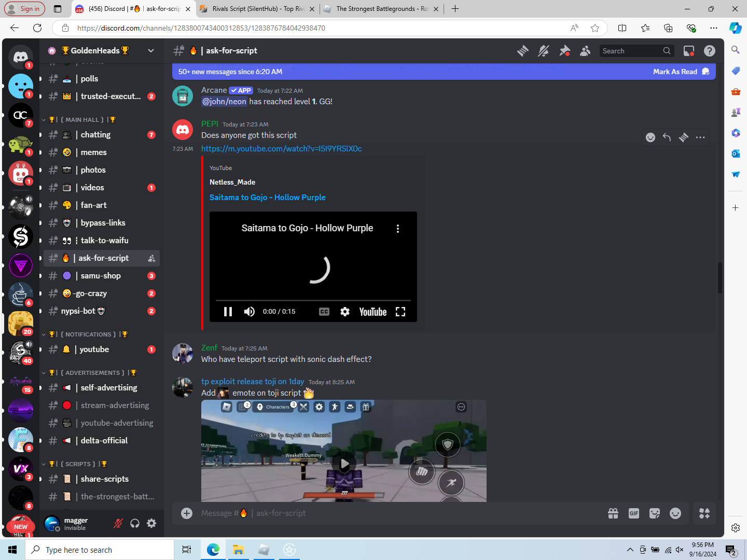Image resolution: width=747 pixels, height=560 pixels.
Task: Toggle the member list
Action: click(x=585, y=51)
